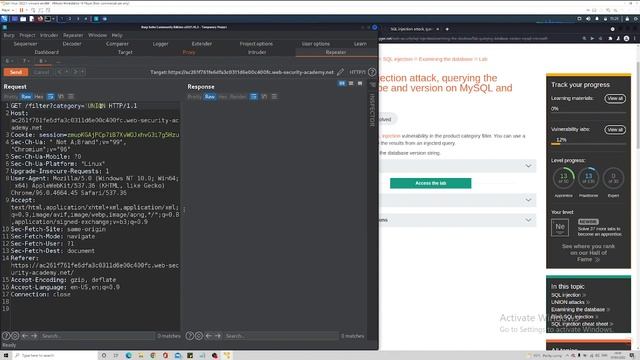Click the Cancel button beside Send
The width and height of the screenshot is (640, 360).
pyautogui.click(x=41, y=72)
